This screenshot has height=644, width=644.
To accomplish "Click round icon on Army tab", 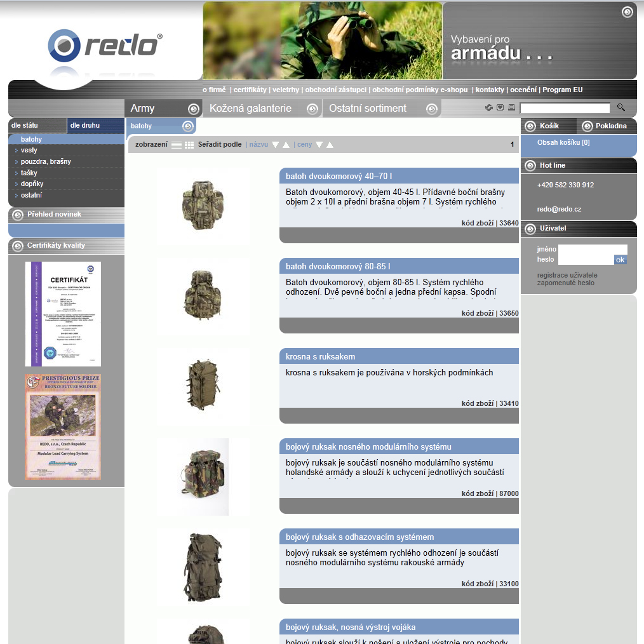I will (194, 109).
